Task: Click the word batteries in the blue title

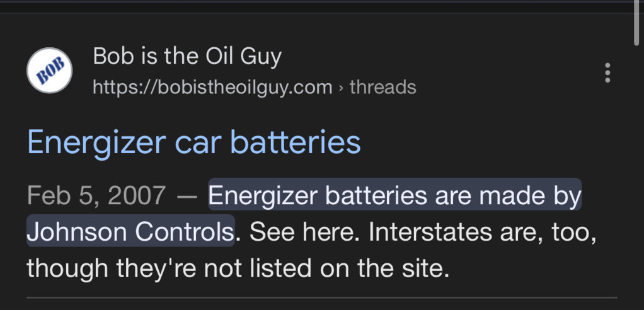Action: tap(296, 142)
